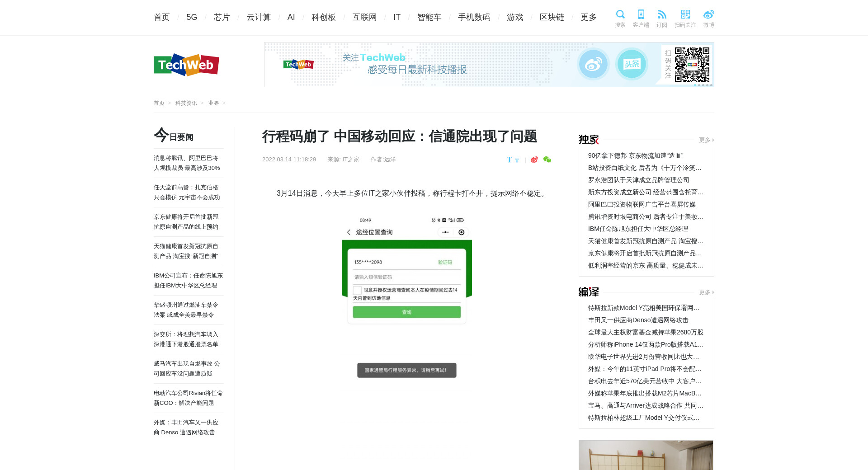
Task: Click the RSS 订阅 icon
Action: click(661, 15)
